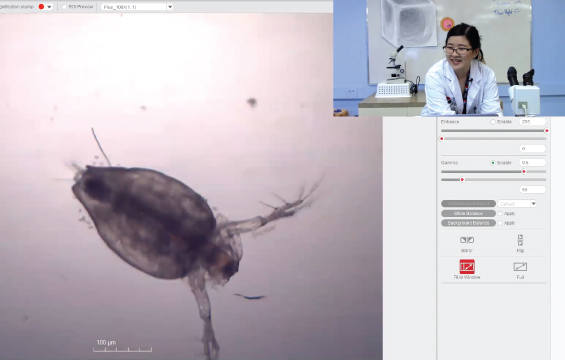Screen dimensions: 565x360
Task: Toggle the ROI Preview radio button
Action: (64, 7)
